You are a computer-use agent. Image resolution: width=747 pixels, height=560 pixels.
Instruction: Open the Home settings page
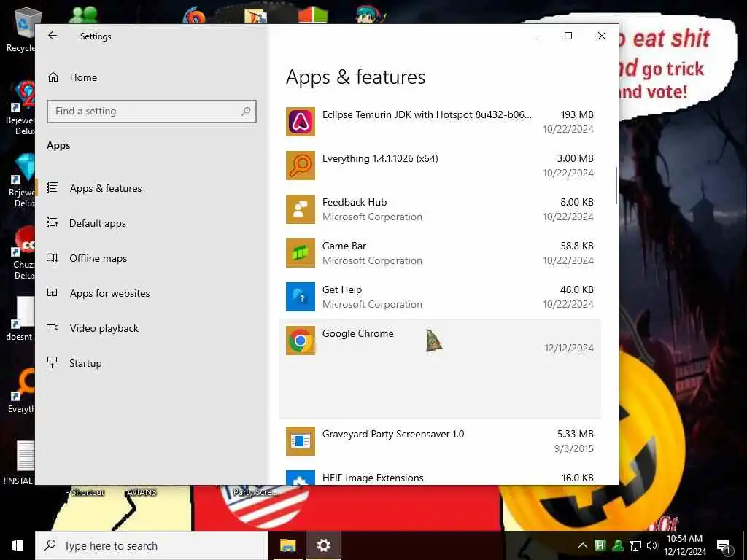click(x=83, y=77)
